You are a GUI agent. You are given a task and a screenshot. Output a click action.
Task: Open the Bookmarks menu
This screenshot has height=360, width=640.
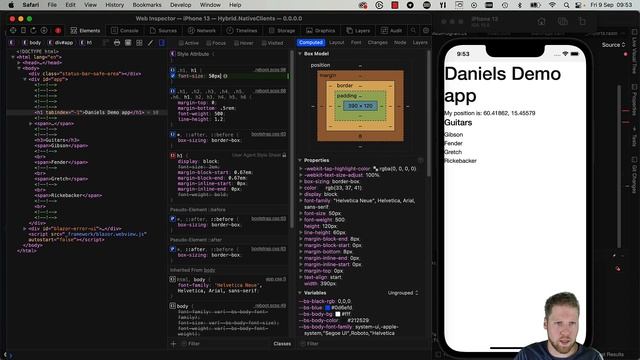[147, 5]
